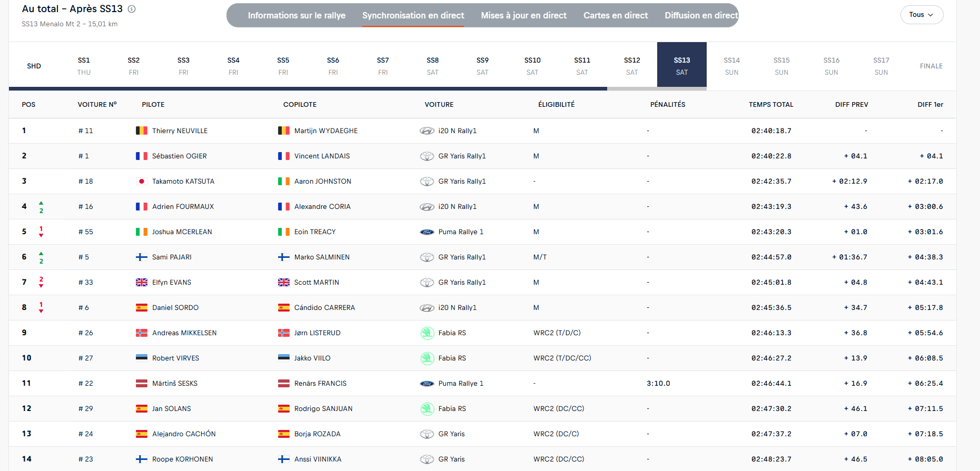
Task: Open the Tous filter dropdown
Action: 922,15
